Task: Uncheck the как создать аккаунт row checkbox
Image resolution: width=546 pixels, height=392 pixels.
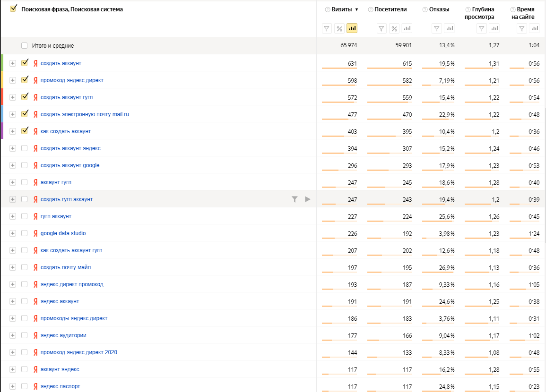Action: (25, 131)
